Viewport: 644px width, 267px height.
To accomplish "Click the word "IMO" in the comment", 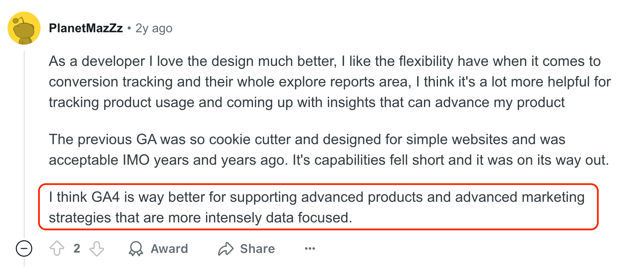I will [136, 160].
